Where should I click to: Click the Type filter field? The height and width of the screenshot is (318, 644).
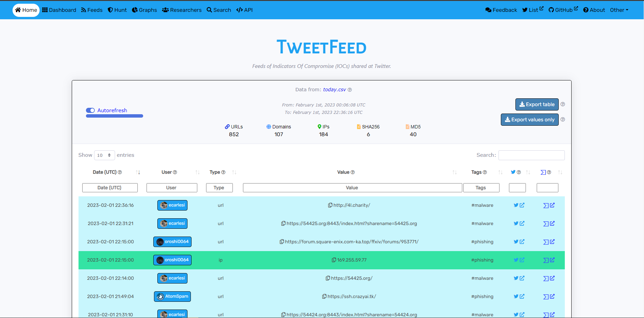(219, 188)
